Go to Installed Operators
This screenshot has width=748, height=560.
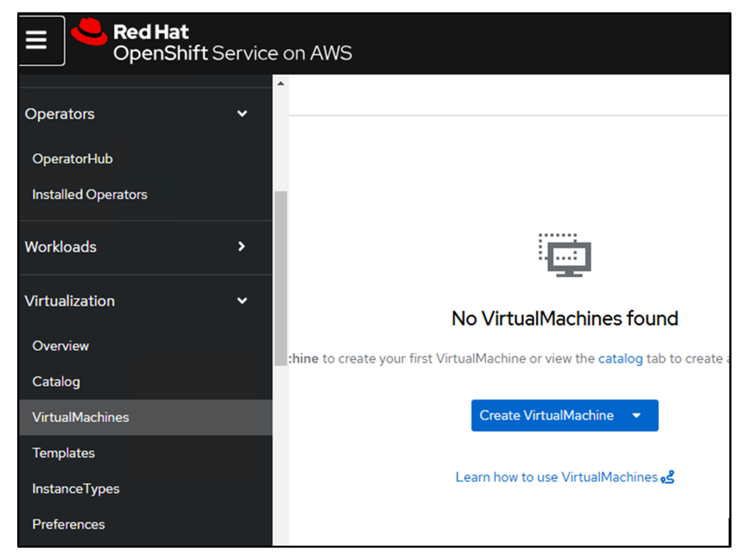pyautogui.click(x=90, y=195)
